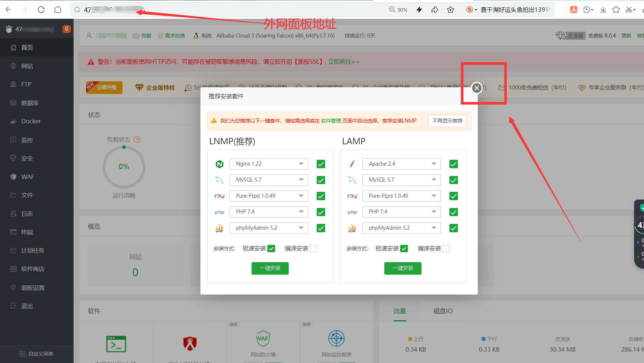Uncheck the LNMP Nginx checkbox
Viewport: 644px width, 363px height.
coord(321,164)
